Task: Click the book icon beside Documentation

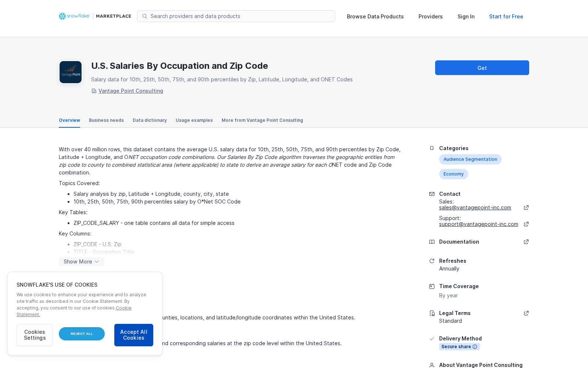Action: 432,242
